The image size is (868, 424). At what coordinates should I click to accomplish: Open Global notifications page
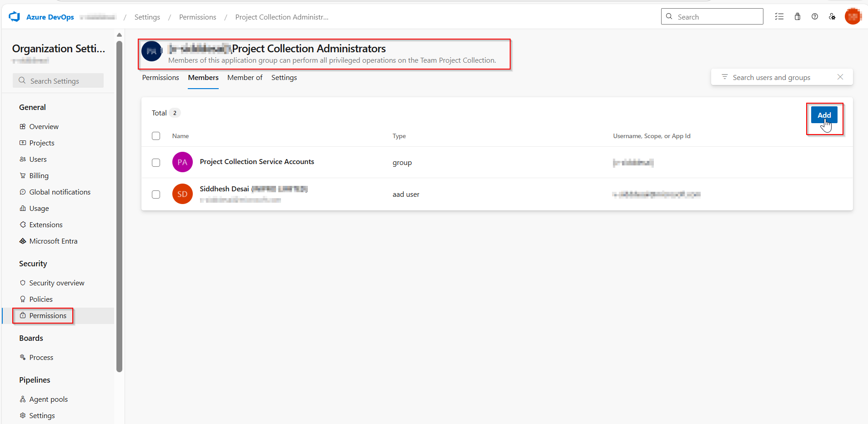[60, 192]
